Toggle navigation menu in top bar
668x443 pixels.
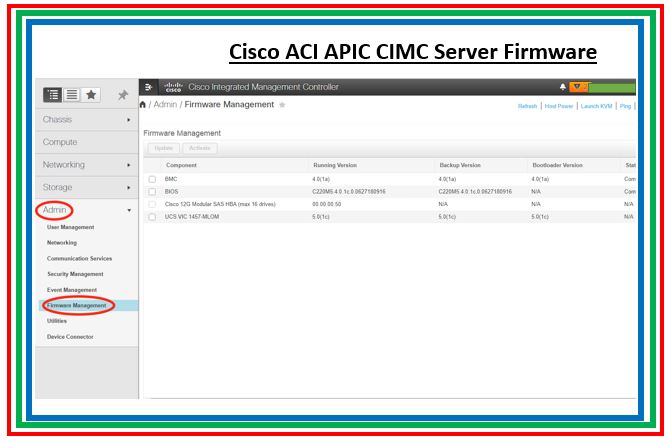149,87
